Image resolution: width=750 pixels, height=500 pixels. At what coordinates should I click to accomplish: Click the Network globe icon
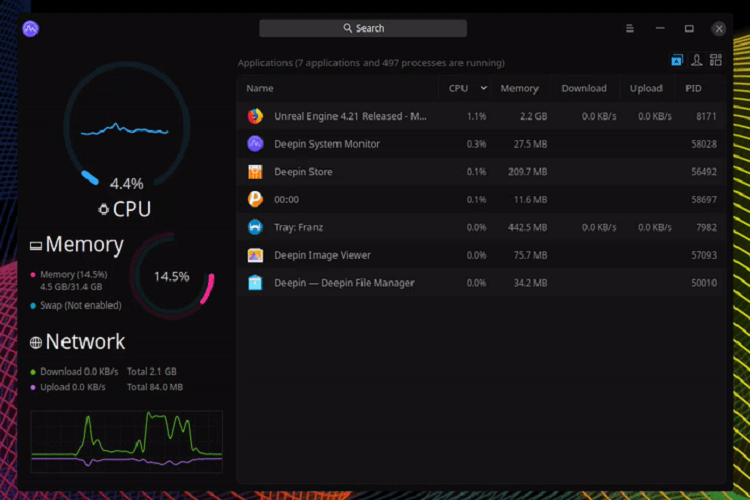pos(35,343)
